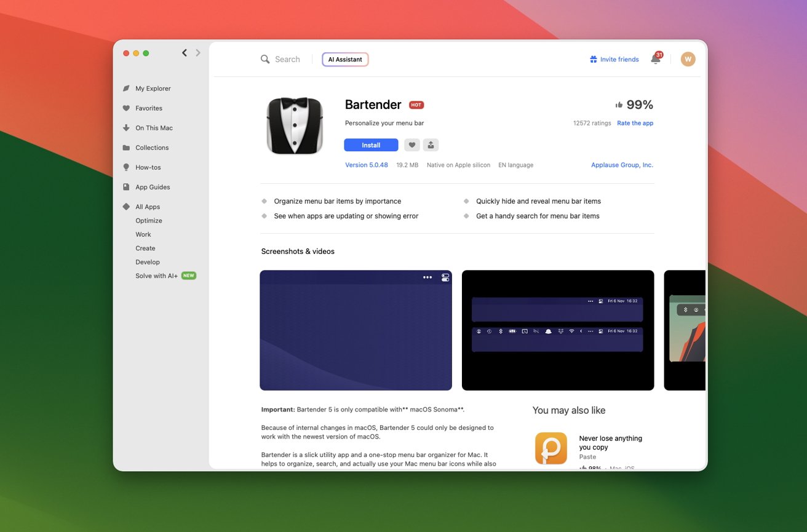The height and width of the screenshot is (532, 807).
Task: Open My Explorer in the sidebar
Action: (x=153, y=89)
